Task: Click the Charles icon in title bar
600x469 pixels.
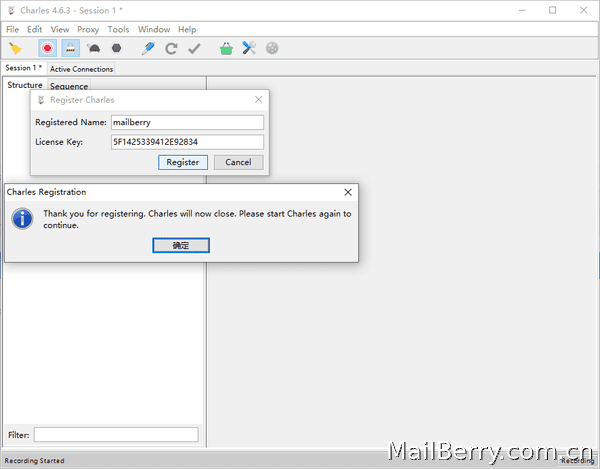Action: point(11,10)
